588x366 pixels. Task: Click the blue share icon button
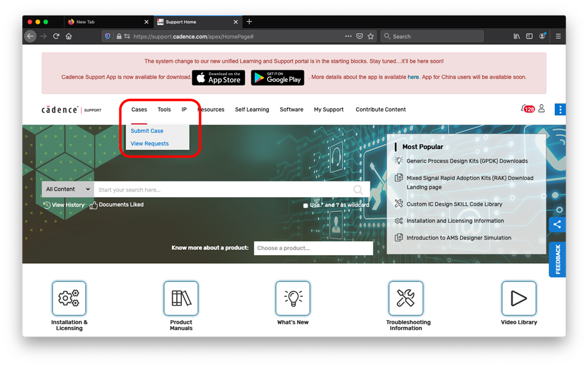tap(557, 225)
